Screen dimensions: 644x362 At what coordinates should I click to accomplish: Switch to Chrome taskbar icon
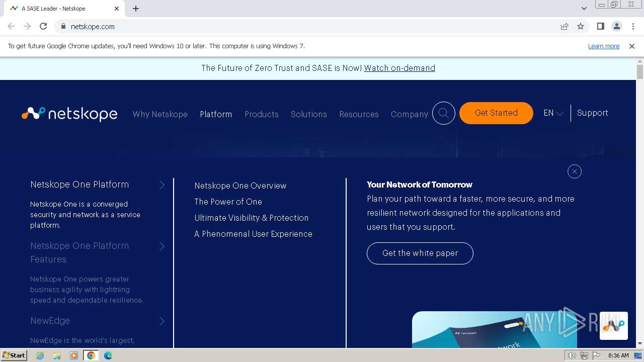pos(91,355)
